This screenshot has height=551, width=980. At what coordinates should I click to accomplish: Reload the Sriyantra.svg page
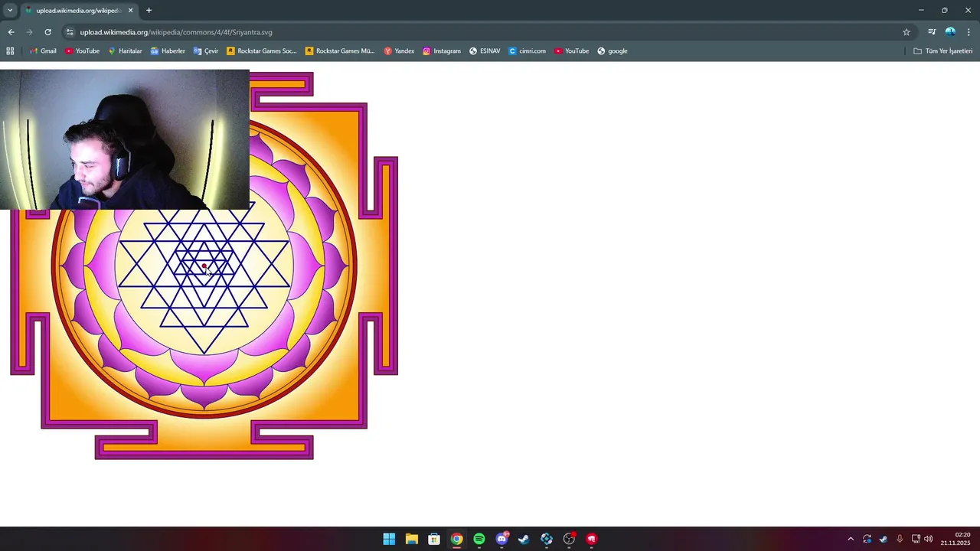coord(47,32)
